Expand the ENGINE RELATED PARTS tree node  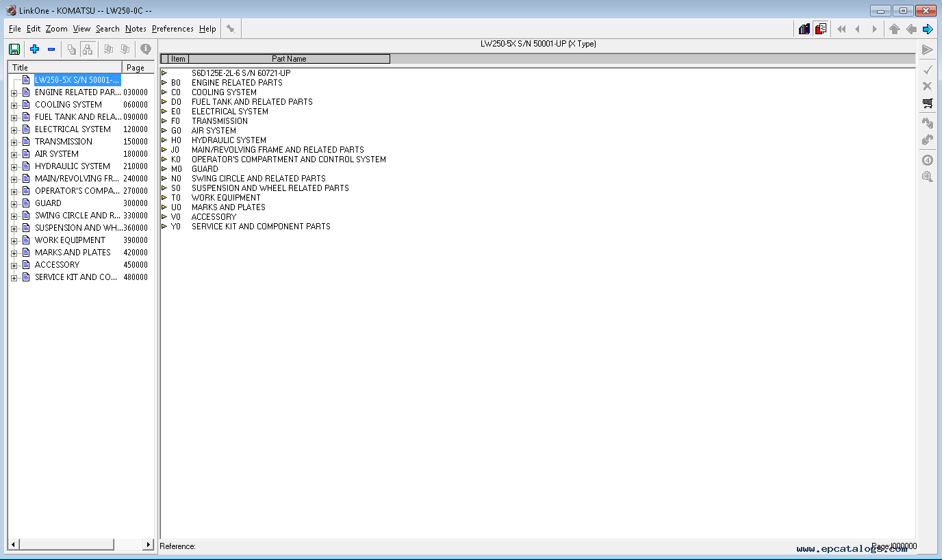(x=14, y=93)
